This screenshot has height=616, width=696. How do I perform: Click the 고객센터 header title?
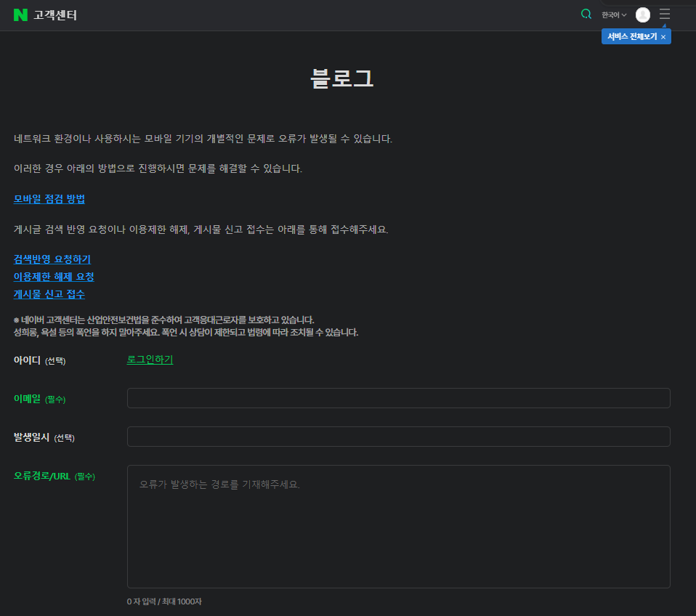(x=55, y=15)
